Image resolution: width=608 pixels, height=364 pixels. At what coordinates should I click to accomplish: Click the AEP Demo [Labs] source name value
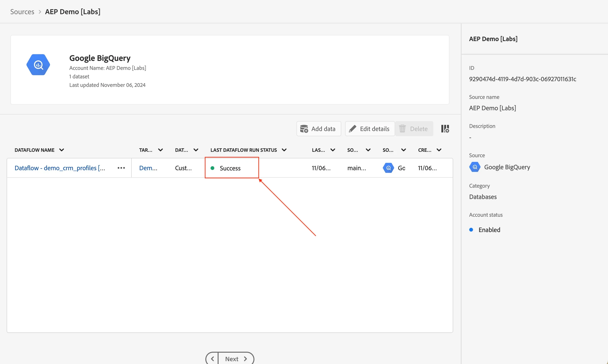click(493, 108)
